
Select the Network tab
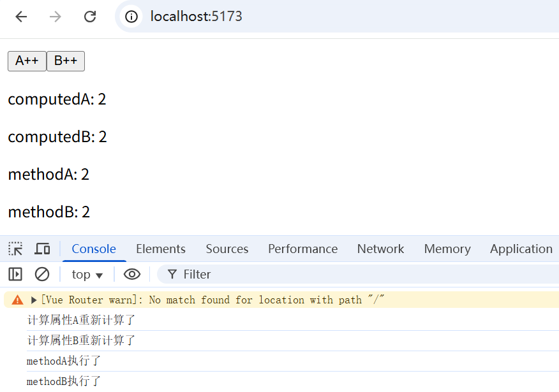click(381, 249)
